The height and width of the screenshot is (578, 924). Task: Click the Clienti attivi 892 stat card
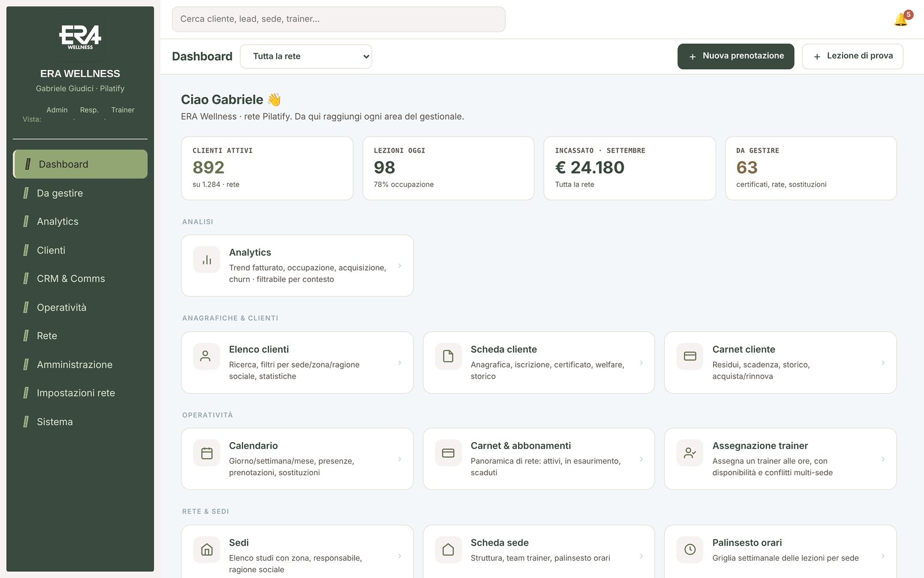point(267,168)
